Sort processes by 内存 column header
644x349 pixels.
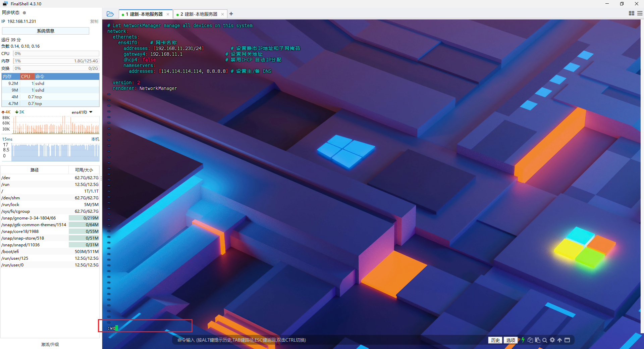point(11,77)
